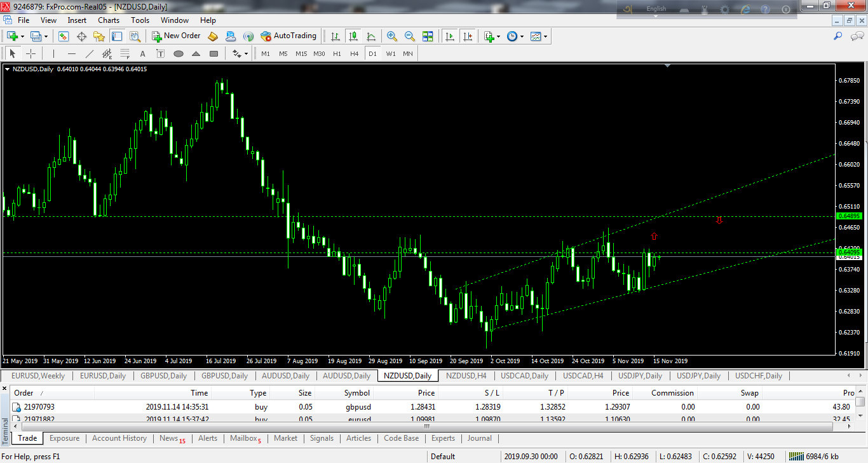
Task: Toggle chart auto scroll
Action: tap(450, 36)
